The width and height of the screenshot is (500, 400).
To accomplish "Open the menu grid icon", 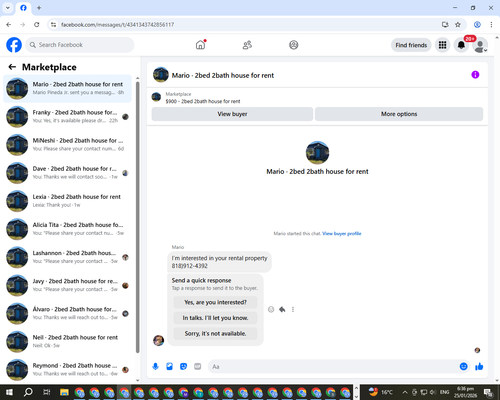I will (x=442, y=45).
